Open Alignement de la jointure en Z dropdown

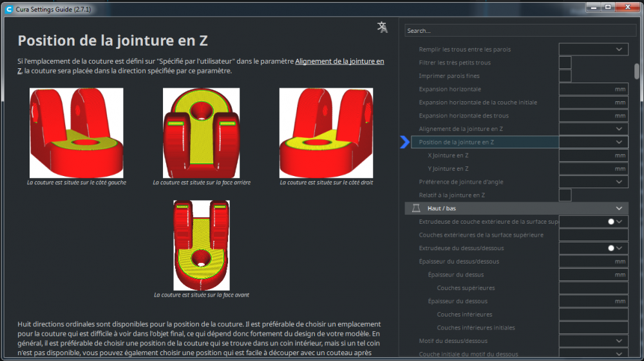(x=594, y=129)
